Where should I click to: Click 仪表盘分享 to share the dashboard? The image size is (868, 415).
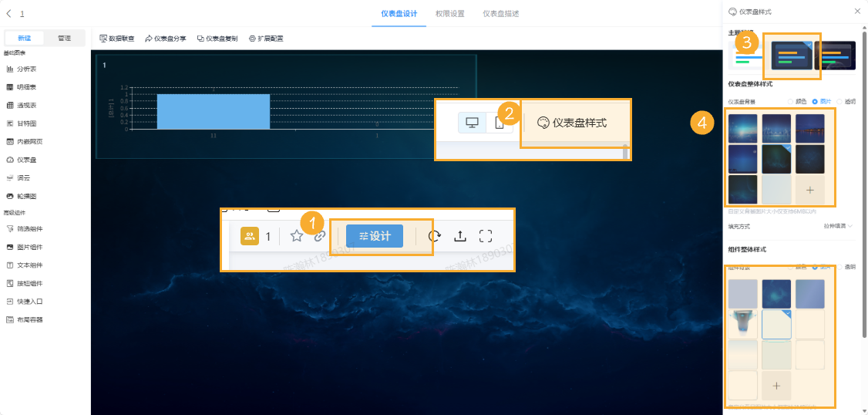166,39
